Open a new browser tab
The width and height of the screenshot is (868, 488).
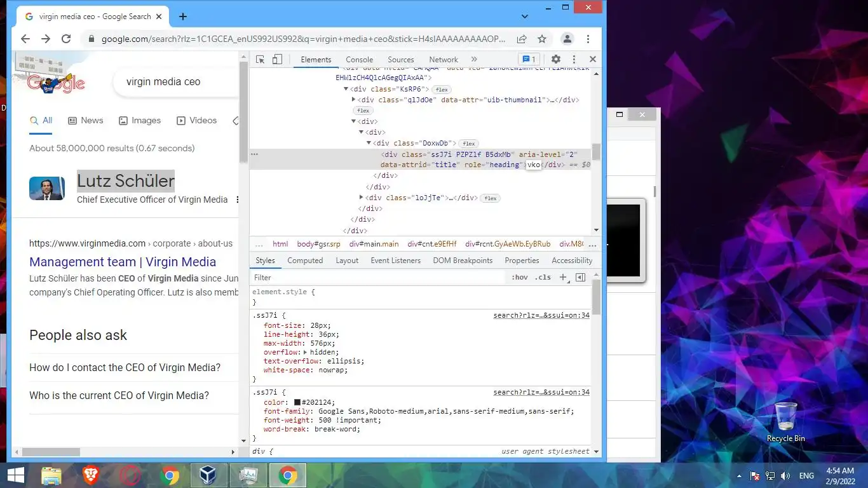[183, 17]
